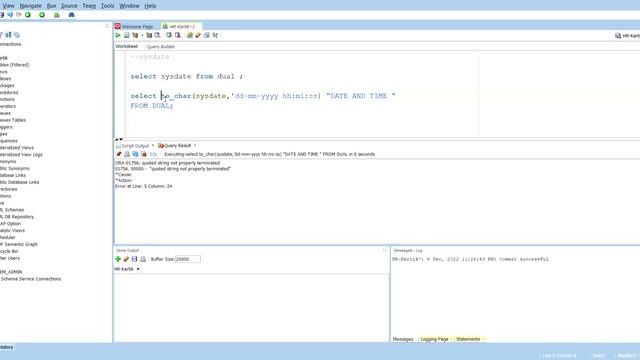This screenshot has width=640, height=360.
Task: Click the Autotrace icon
Action: (x=149, y=36)
